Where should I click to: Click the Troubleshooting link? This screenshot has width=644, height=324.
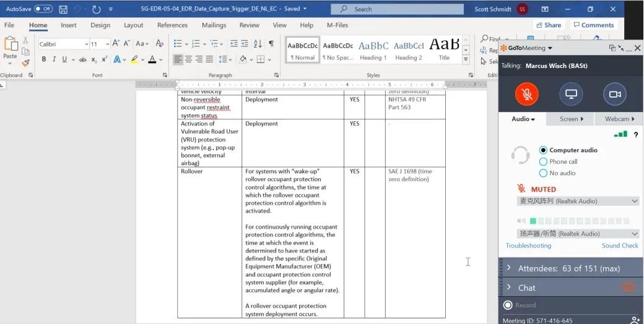pos(528,245)
